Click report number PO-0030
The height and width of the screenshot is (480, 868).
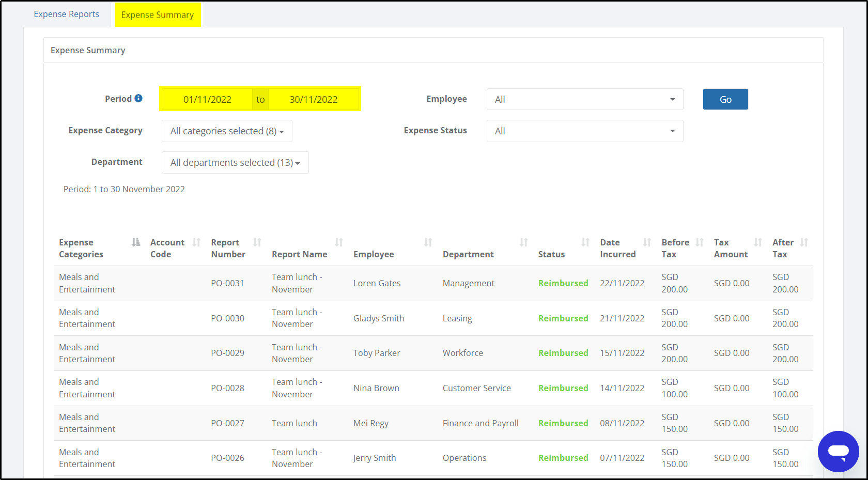(x=227, y=318)
